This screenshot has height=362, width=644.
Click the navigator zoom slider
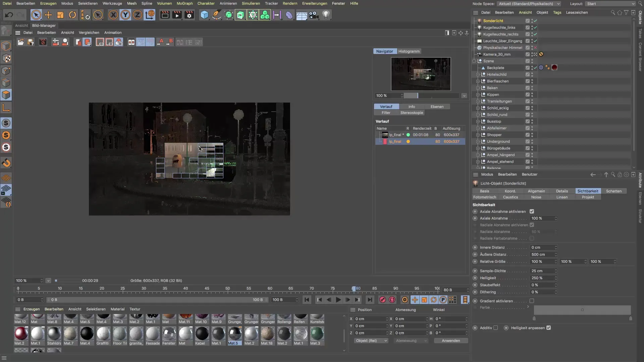coord(431,96)
